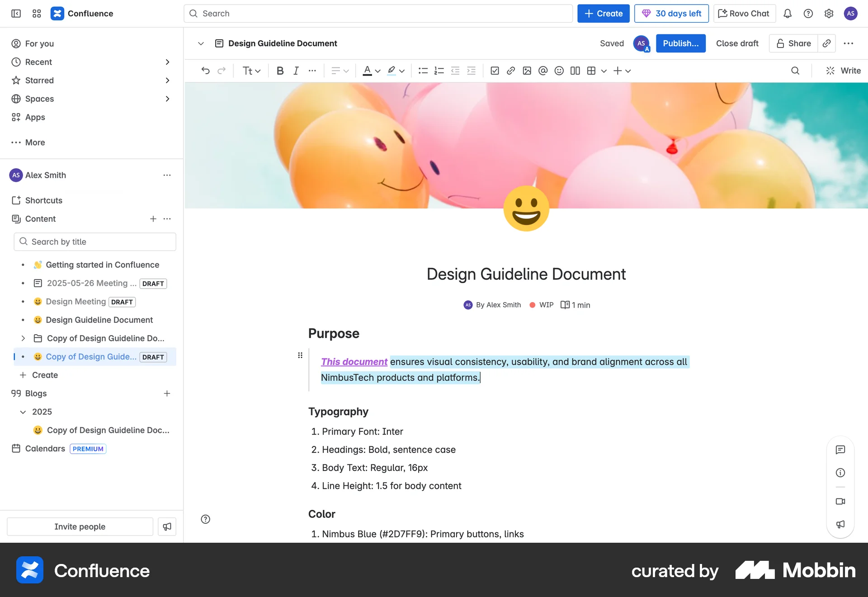
Task: Create a bulleted list
Action: tap(423, 71)
